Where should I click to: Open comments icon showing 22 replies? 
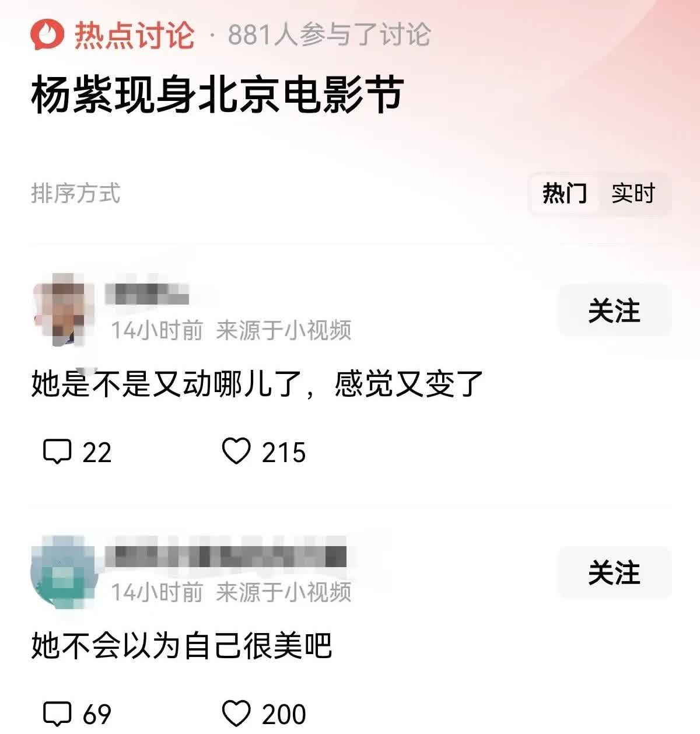pos(57,452)
